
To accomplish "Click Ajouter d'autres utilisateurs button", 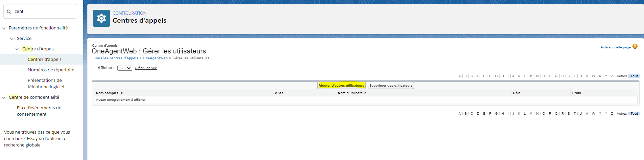I will pyautogui.click(x=341, y=86).
